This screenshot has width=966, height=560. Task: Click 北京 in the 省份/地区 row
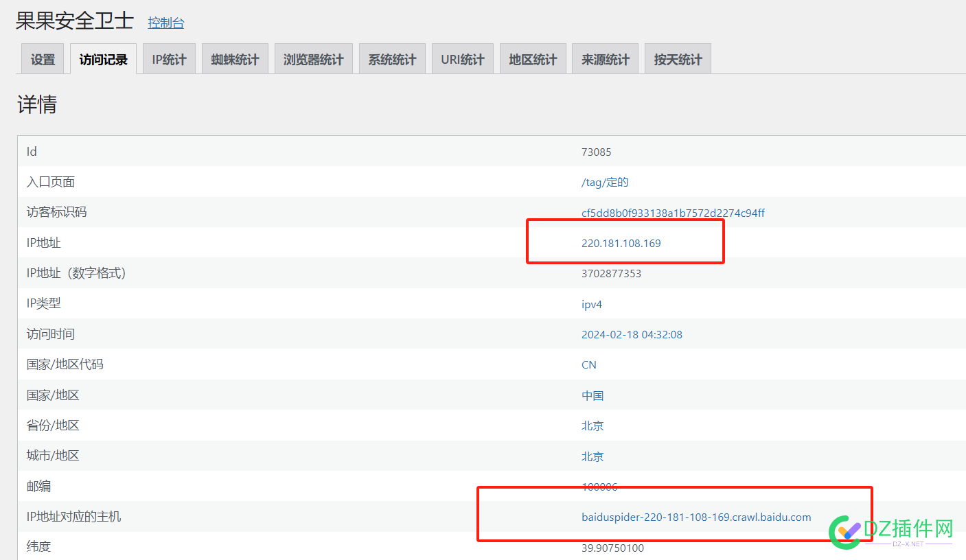[x=593, y=426]
